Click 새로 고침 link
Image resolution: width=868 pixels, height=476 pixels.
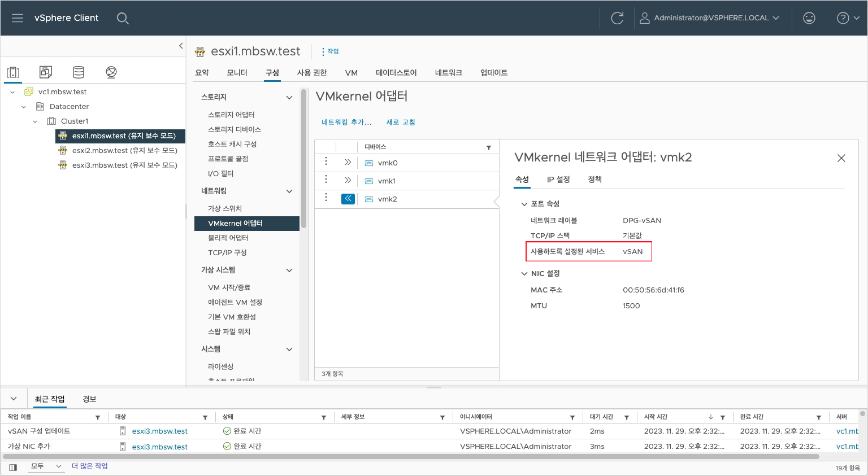pos(401,122)
